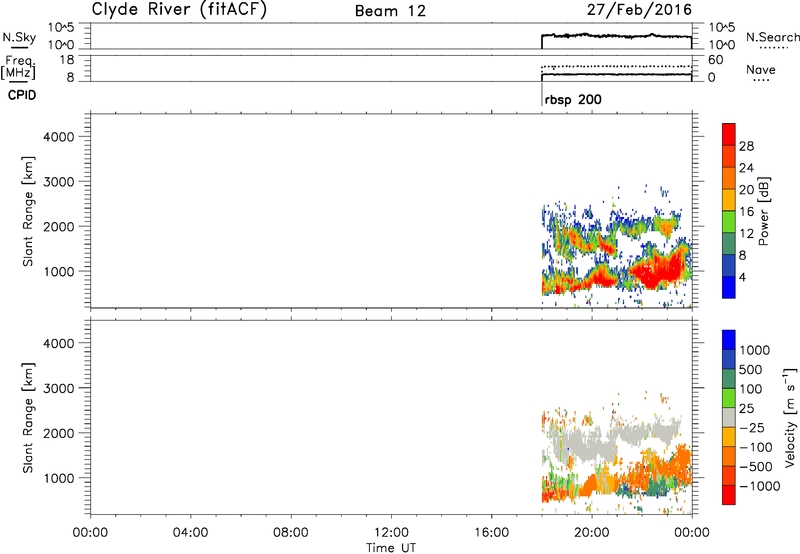Click the '60' label on the Nave axis
The image size is (800, 554).
[x=716, y=60]
